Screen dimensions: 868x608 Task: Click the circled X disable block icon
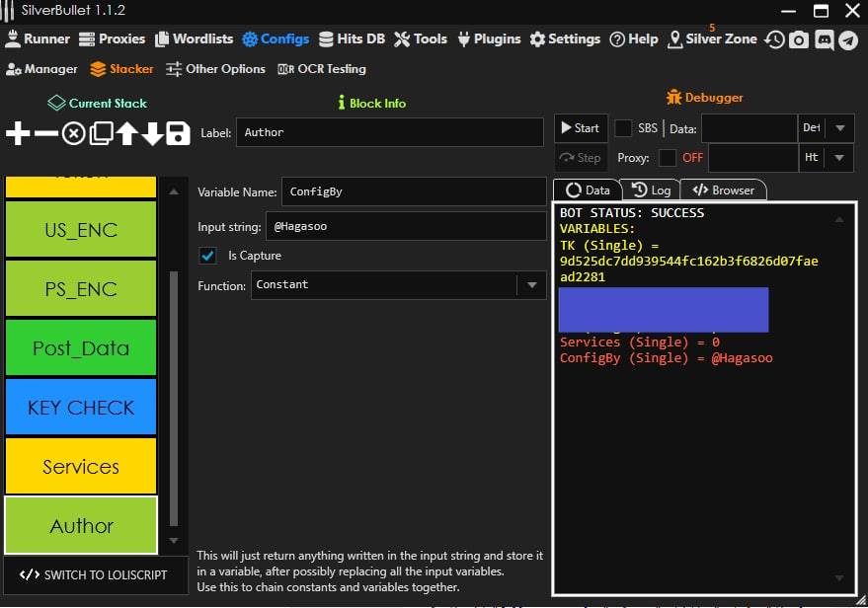(74, 133)
